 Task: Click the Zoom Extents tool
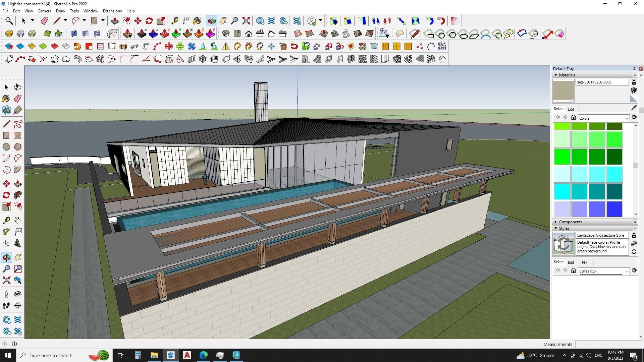[x=6, y=280]
